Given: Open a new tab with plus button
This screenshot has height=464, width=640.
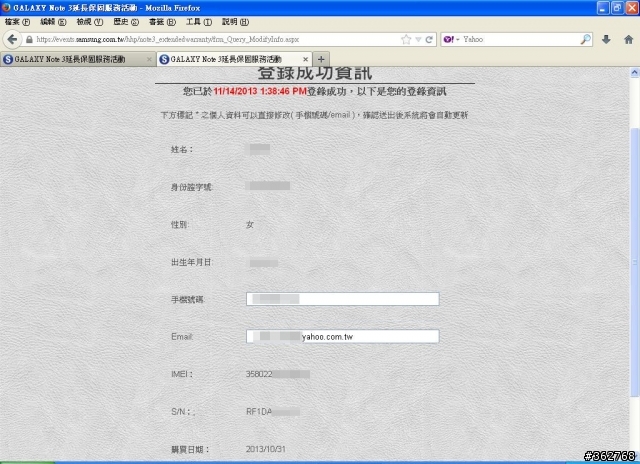Looking at the screenshot, I should pos(321,59).
